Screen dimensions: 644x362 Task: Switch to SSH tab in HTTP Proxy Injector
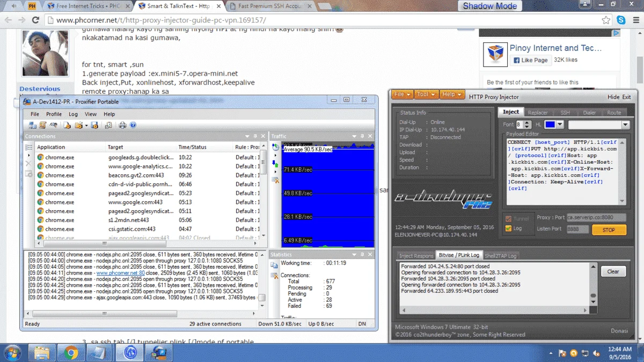coord(565,113)
